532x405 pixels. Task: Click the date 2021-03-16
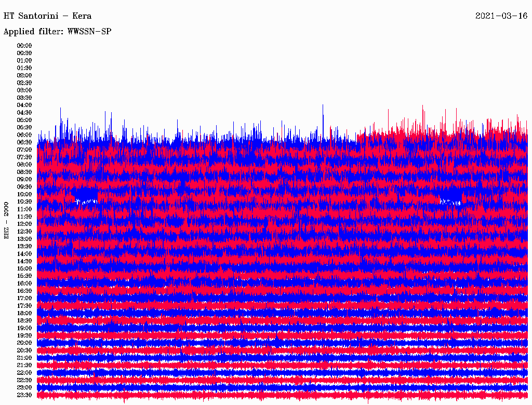point(501,16)
